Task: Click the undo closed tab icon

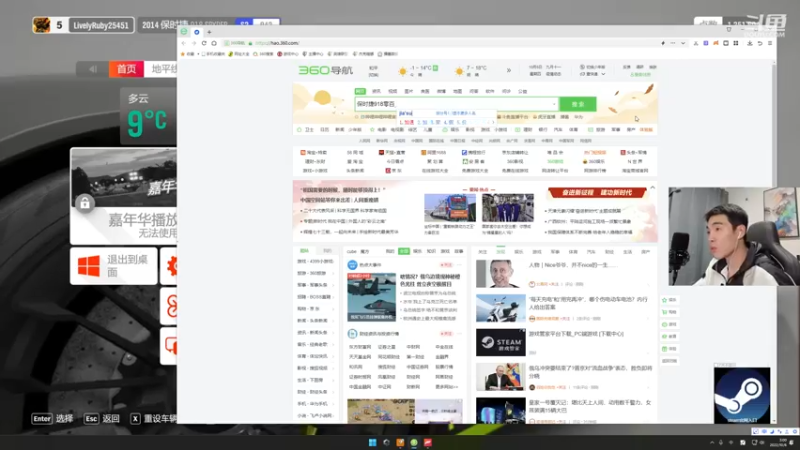Action: click(x=760, y=43)
